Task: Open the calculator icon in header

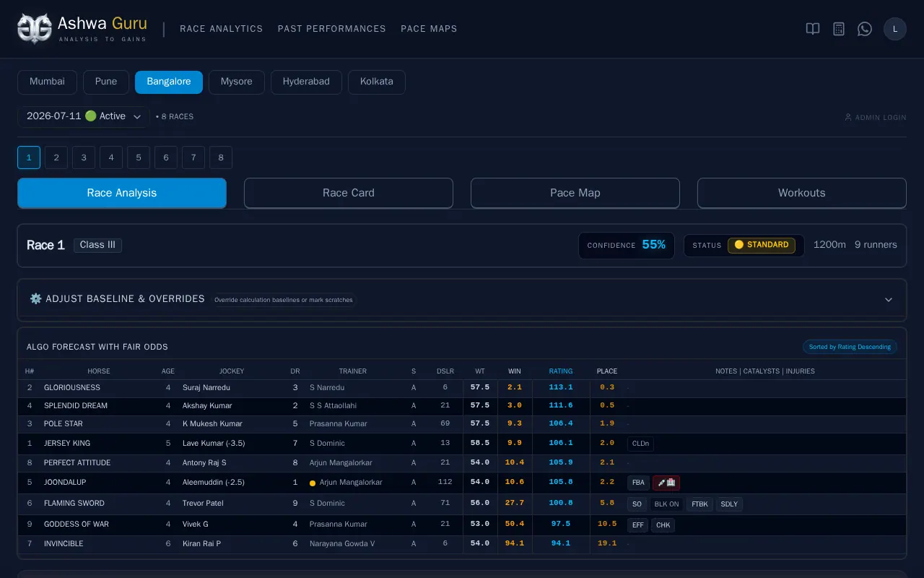Action: pyautogui.click(x=839, y=29)
